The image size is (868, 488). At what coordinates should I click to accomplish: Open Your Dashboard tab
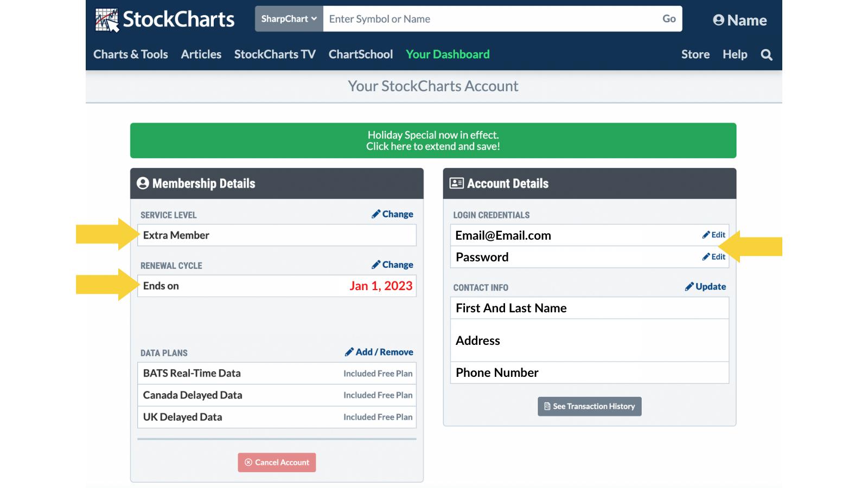[x=448, y=54]
